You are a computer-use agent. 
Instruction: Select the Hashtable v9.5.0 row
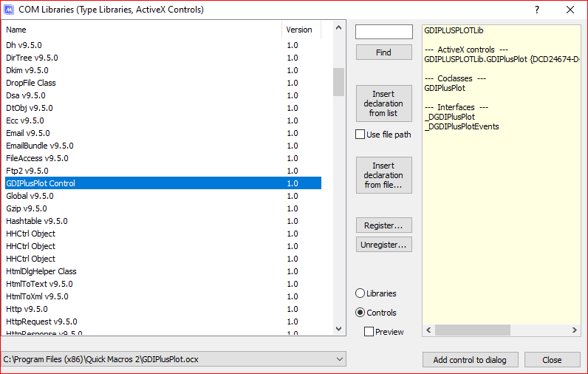(x=163, y=221)
